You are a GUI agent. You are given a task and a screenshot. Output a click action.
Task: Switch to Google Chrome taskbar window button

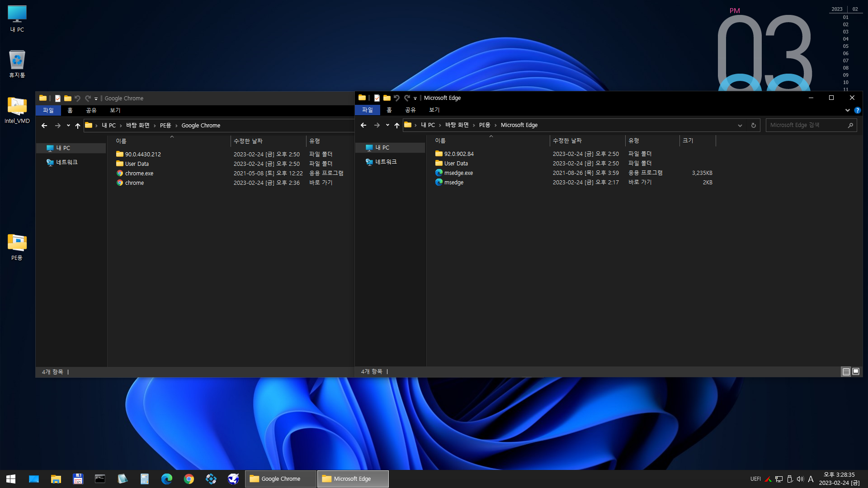281,479
